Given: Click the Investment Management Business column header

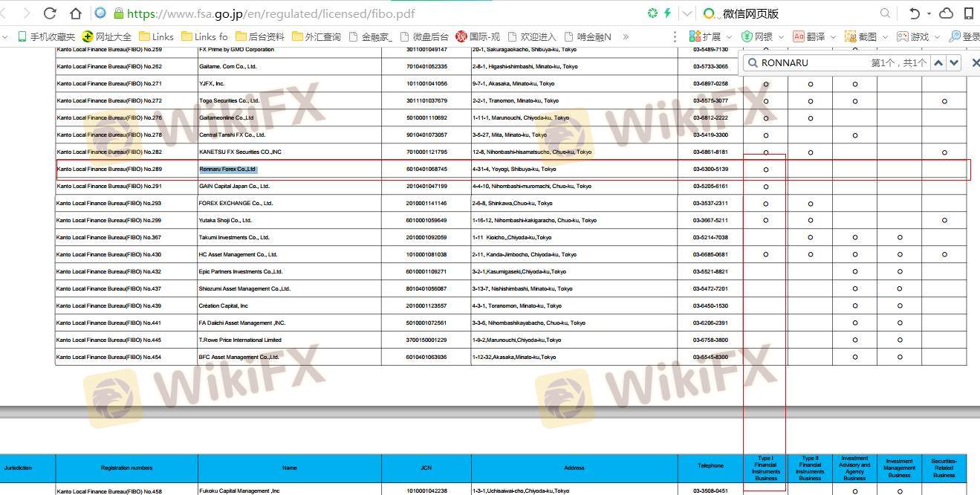Looking at the screenshot, I should (x=899, y=468).
